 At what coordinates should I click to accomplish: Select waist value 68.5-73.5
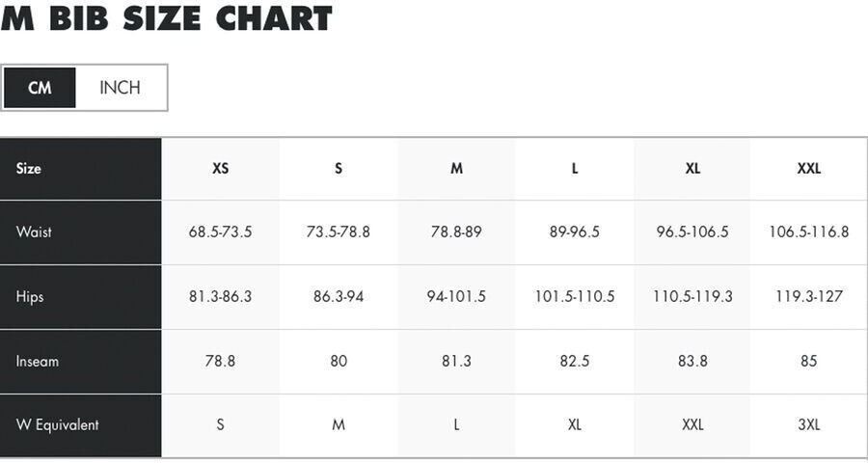(x=221, y=231)
